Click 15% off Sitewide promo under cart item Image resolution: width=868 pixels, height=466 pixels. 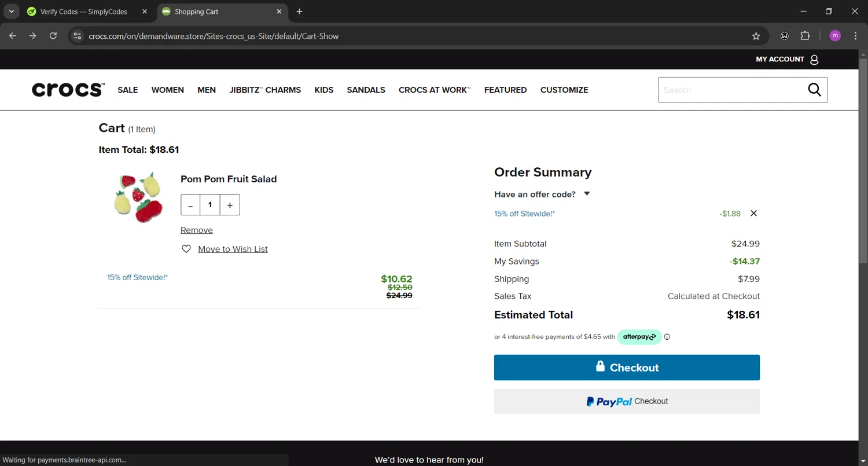[x=137, y=277]
